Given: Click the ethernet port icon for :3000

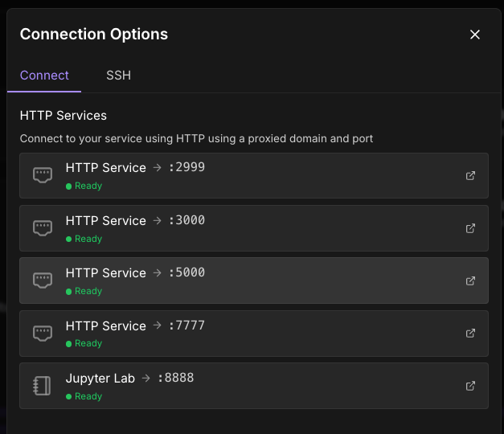Looking at the screenshot, I should [43, 228].
